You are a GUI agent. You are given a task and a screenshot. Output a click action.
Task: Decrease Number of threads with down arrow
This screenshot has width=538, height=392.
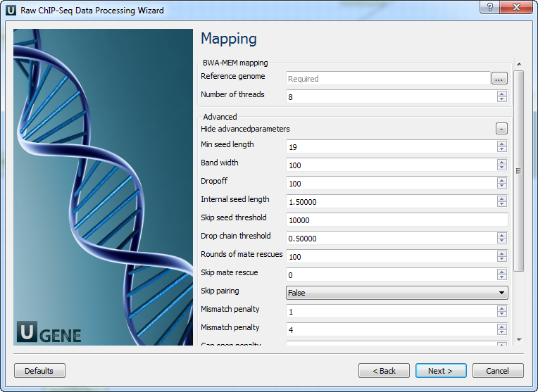pyautogui.click(x=501, y=99)
